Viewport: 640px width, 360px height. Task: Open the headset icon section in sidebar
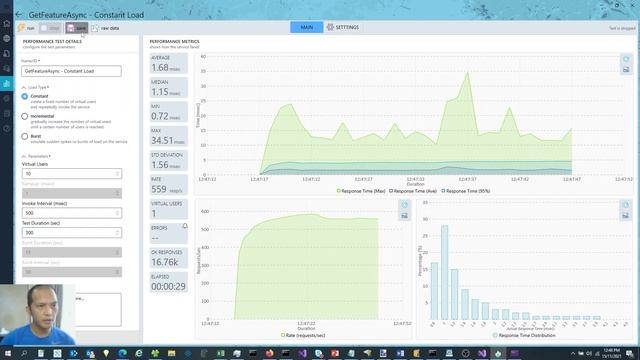[x=7, y=69]
